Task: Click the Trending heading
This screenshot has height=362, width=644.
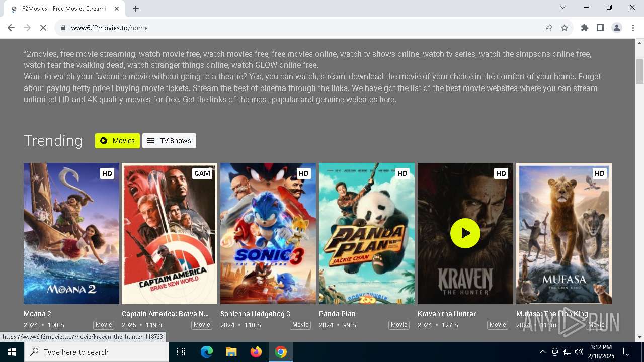Action: tap(53, 141)
